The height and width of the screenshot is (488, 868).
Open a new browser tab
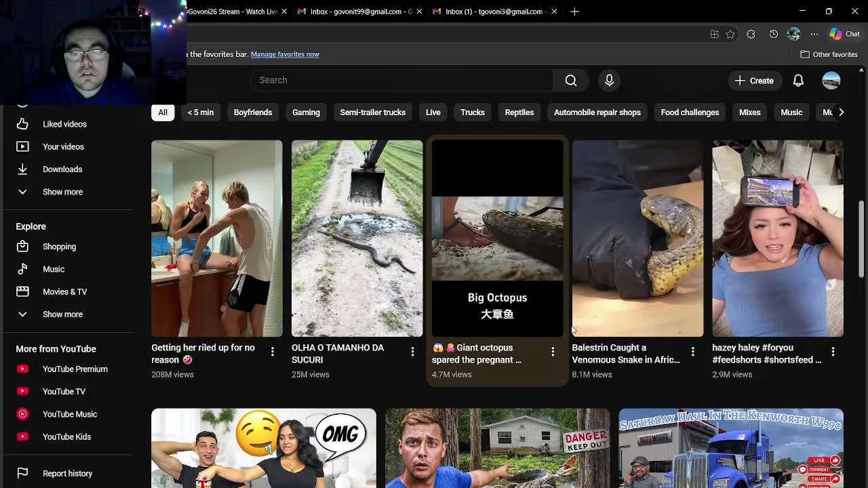click(x=574, y=12)
